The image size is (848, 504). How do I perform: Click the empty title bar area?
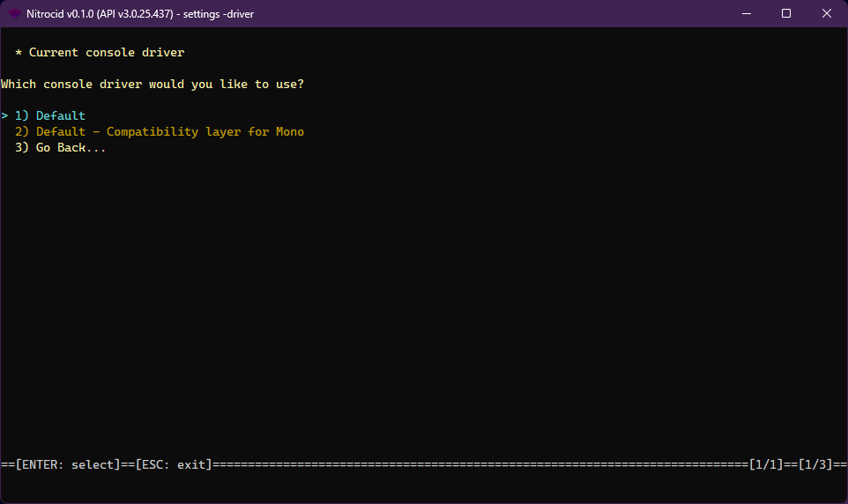point(485,13)
